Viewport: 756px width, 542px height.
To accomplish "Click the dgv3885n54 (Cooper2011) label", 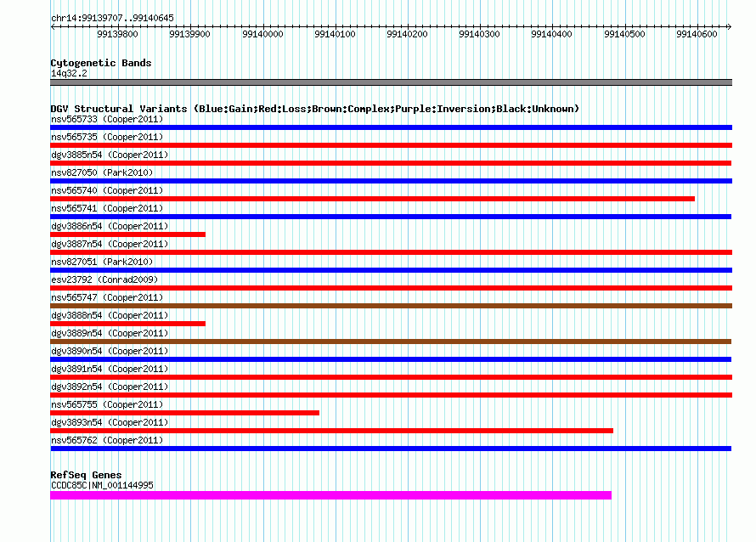I will tap(110, 155).
